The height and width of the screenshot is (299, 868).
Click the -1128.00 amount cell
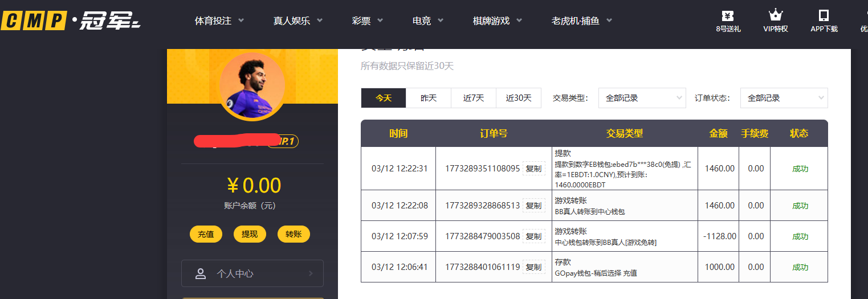point(719,236)
